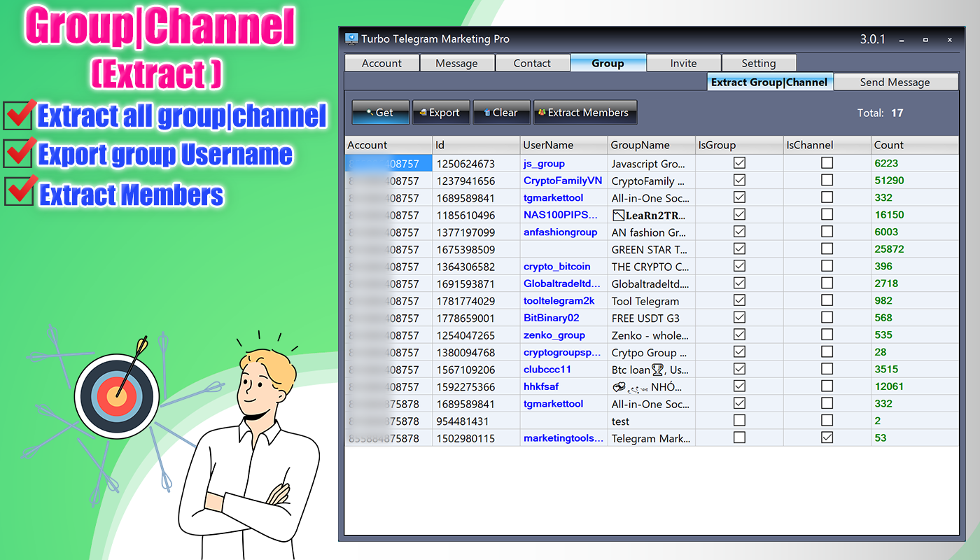Open the Contact tab
The image size is (980, 560).
tap(532, 63)
